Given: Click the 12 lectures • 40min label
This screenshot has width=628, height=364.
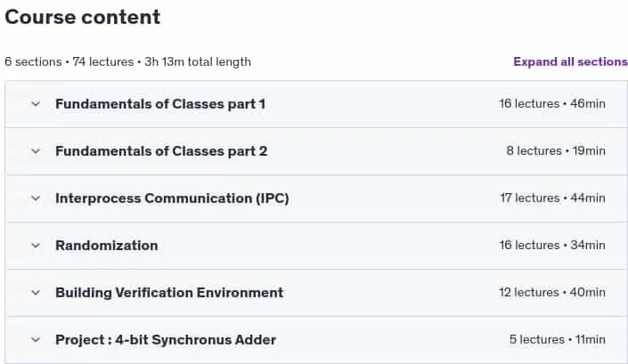Looking at the screenshot, I should (552, 293).
